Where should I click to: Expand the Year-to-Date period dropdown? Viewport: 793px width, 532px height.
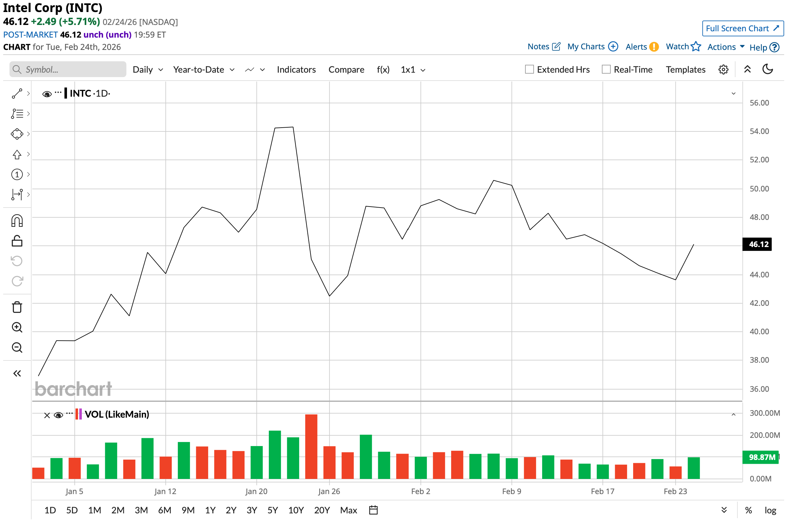coord(203,70)
